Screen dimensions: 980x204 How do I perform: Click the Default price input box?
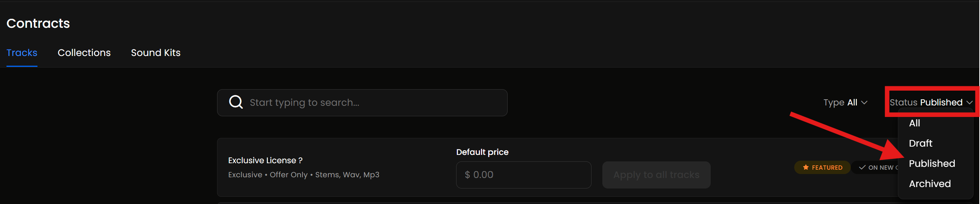(523, 175)
